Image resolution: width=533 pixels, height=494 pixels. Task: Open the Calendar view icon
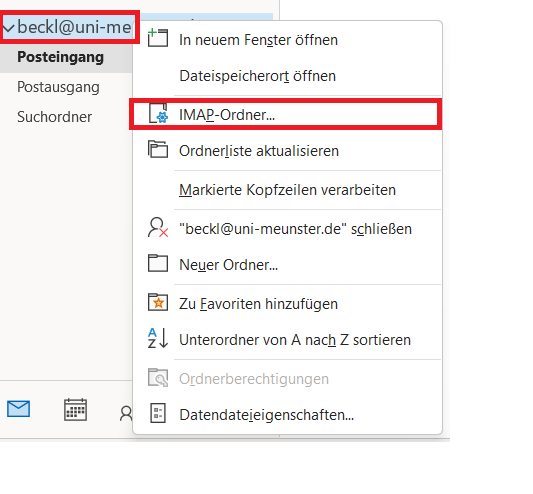pos(75,409)
